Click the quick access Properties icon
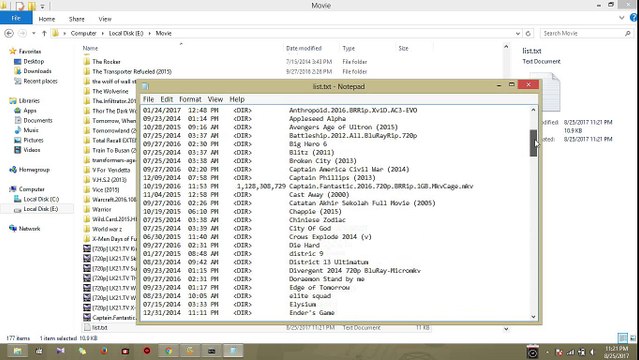This screenshot has width=639, height=360. pos(20,6)
